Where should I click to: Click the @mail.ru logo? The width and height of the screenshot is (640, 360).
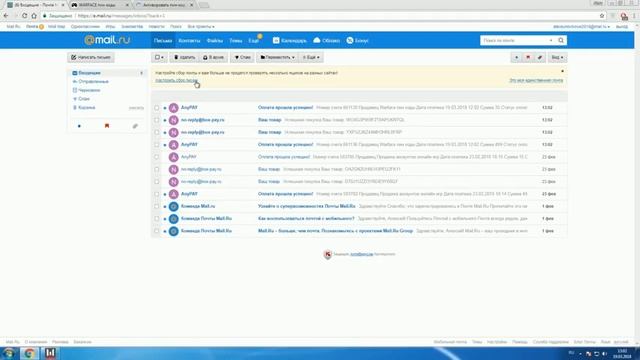tap(107, 40)
